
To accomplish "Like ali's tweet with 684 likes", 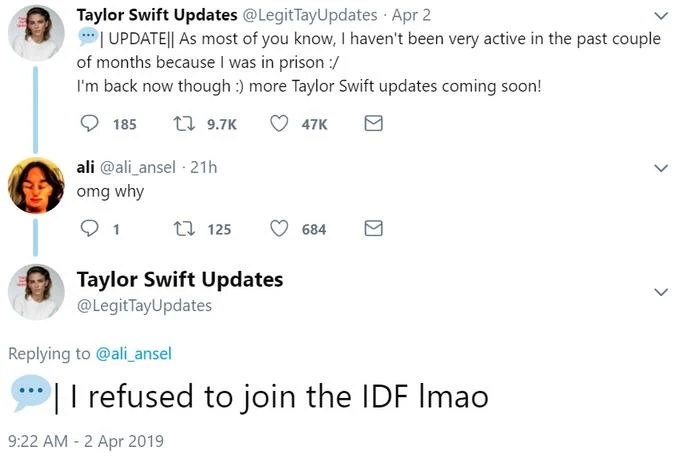I will 281,229.
